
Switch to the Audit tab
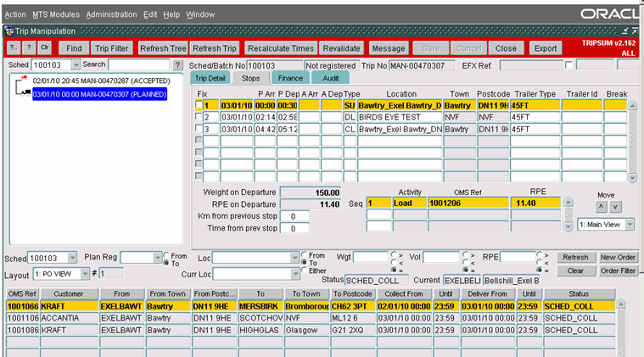tap(330, 78)
